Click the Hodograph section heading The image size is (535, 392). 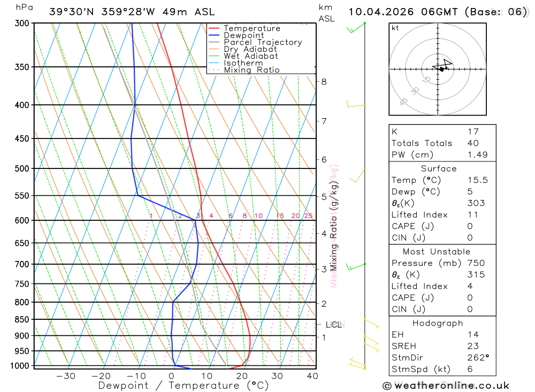click(438, 324)
